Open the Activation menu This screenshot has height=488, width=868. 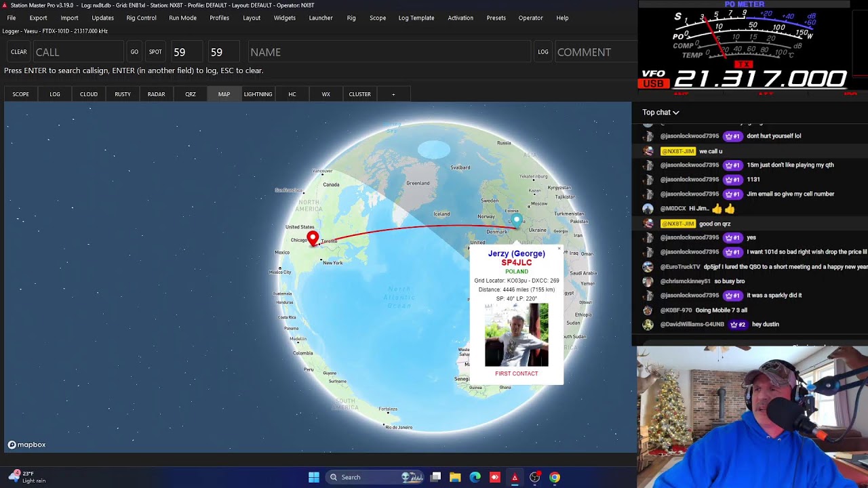coord(460,18)
